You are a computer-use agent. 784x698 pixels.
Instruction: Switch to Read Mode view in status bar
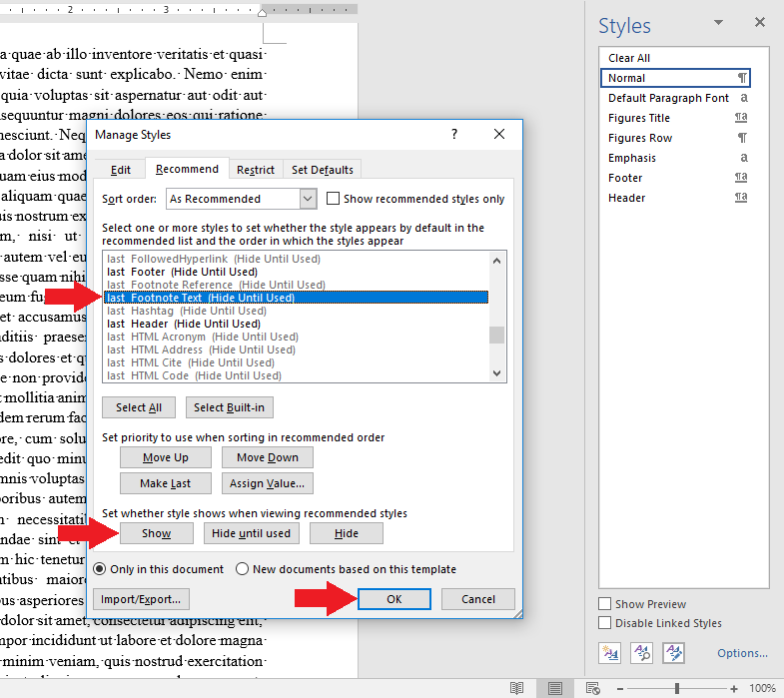click(x=516, y=688)
